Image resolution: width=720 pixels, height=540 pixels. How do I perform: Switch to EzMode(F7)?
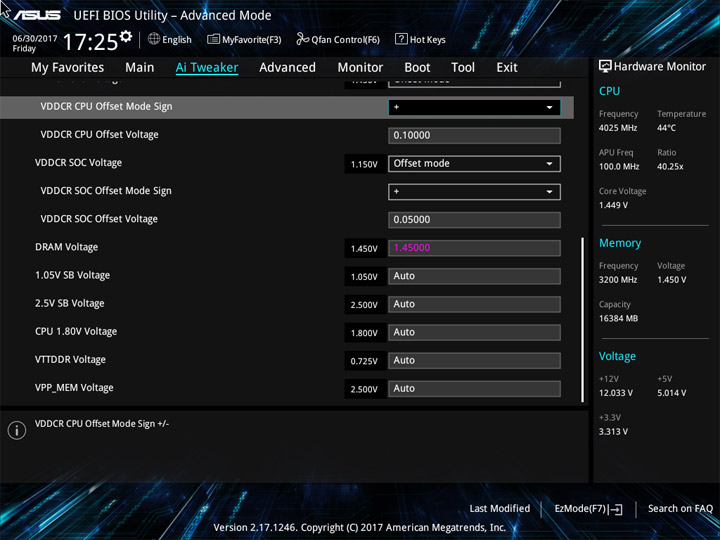588,509
